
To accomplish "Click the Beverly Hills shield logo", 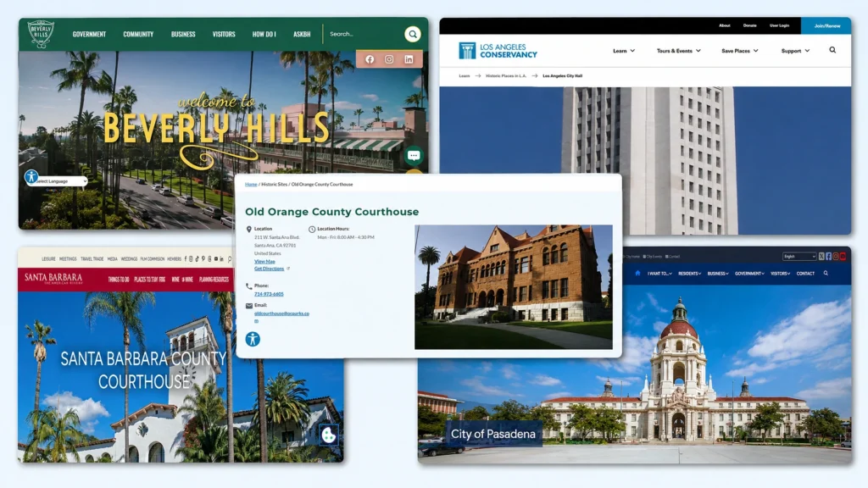I will 41,34.
